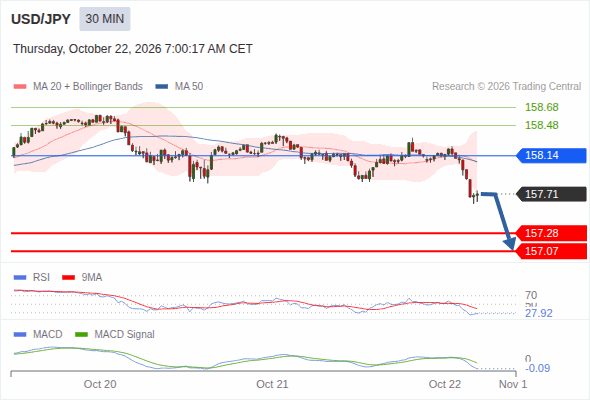Click the MA 50 legend label
Screen dimensions: 590x400
(x=189, y=87)
